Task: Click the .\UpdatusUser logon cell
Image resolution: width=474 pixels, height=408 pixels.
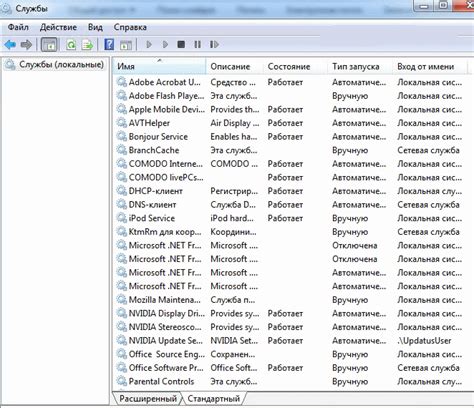Action: click(x=424, y=341)
